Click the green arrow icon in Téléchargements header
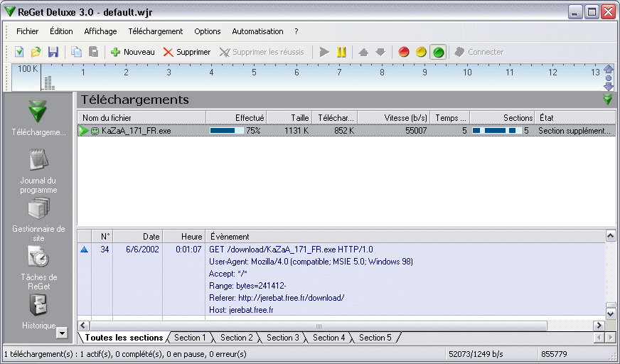The image size is (620, 364). (608, 100)
